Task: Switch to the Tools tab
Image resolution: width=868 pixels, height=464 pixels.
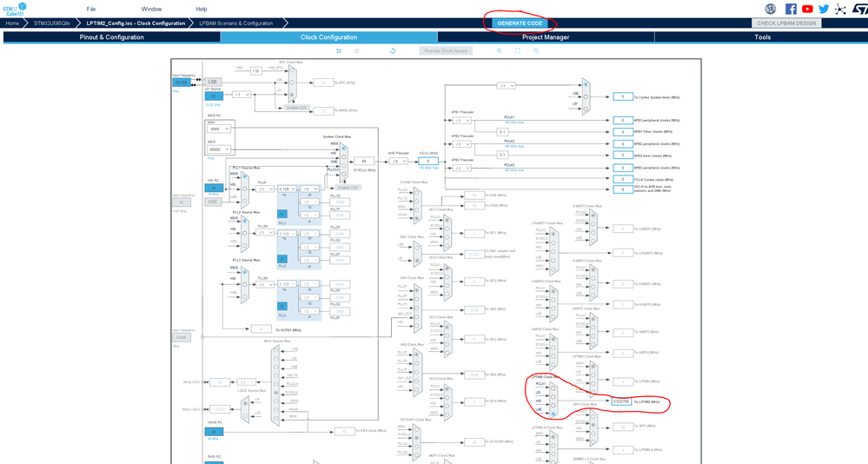Action: tap(762, 37)
